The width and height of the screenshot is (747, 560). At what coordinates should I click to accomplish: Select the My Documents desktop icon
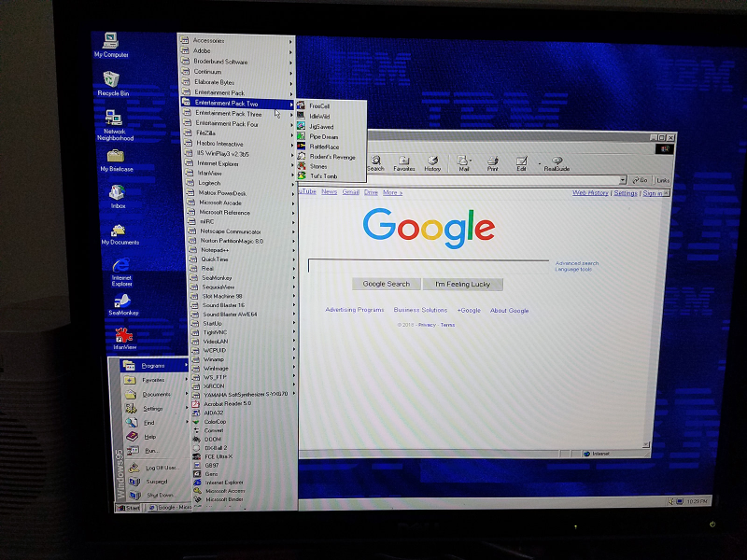pyautogui.click(x=120, y=234)
